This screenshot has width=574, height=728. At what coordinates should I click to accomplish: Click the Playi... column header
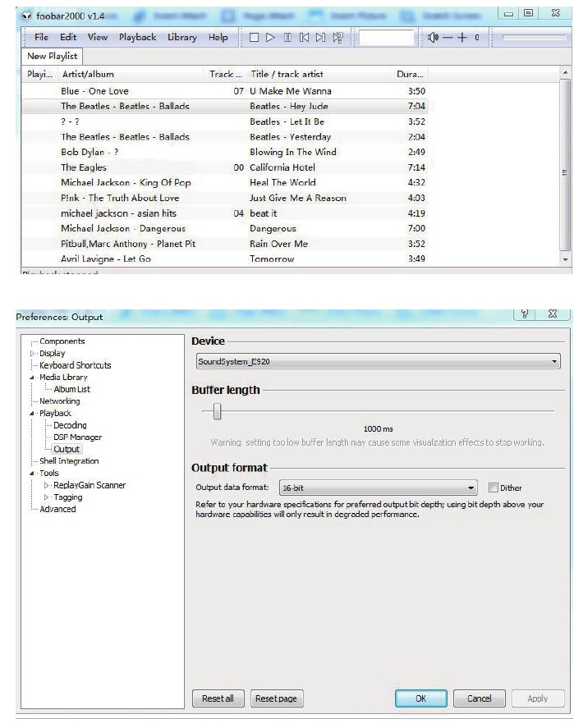coord(40,75)
